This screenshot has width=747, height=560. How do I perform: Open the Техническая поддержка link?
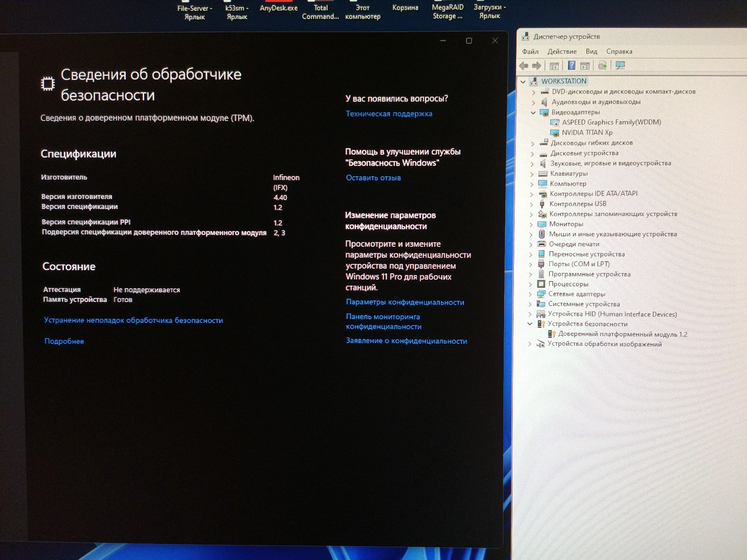click(389, 114)
